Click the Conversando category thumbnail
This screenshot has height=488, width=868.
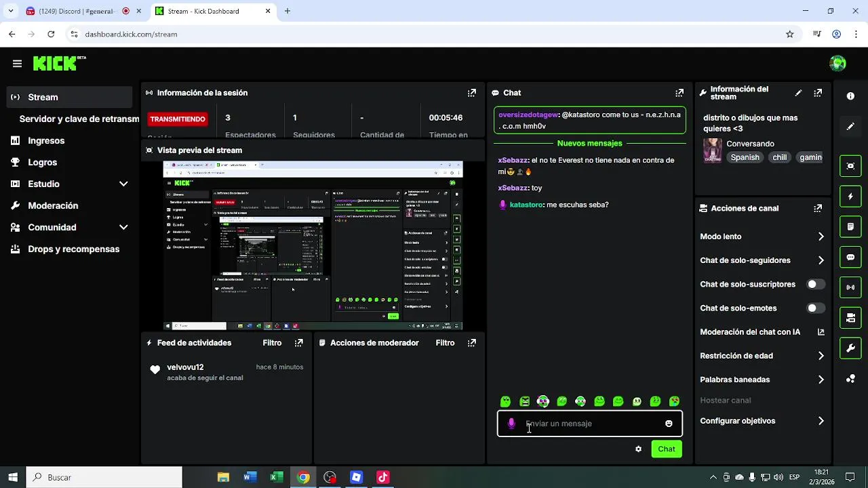pos(712,150)
